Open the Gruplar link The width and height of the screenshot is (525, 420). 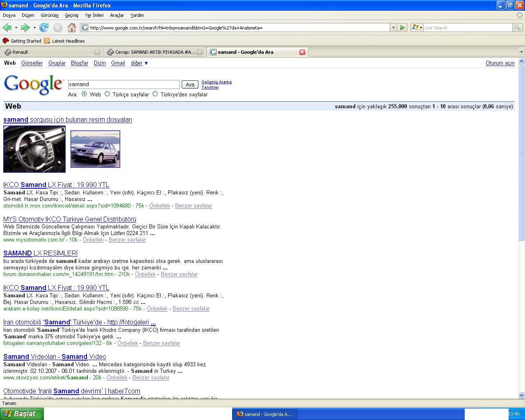(57, 63)
